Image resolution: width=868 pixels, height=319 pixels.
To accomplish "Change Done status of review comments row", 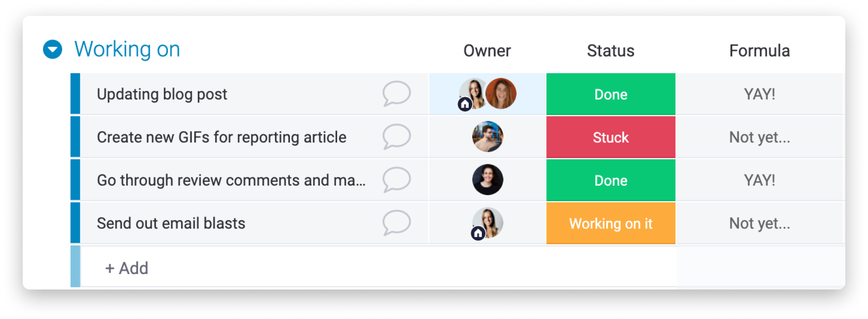I will (x=611, y=180).
